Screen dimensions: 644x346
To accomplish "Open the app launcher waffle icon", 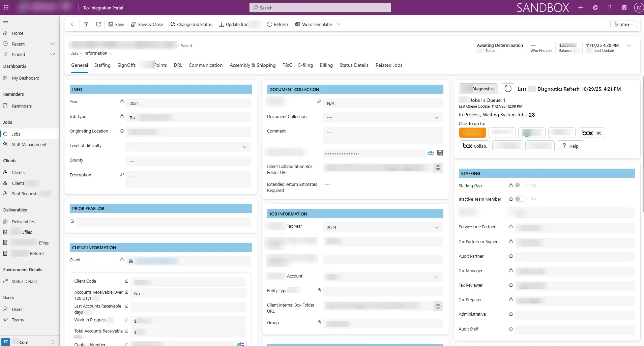I will tap(6, 7).
